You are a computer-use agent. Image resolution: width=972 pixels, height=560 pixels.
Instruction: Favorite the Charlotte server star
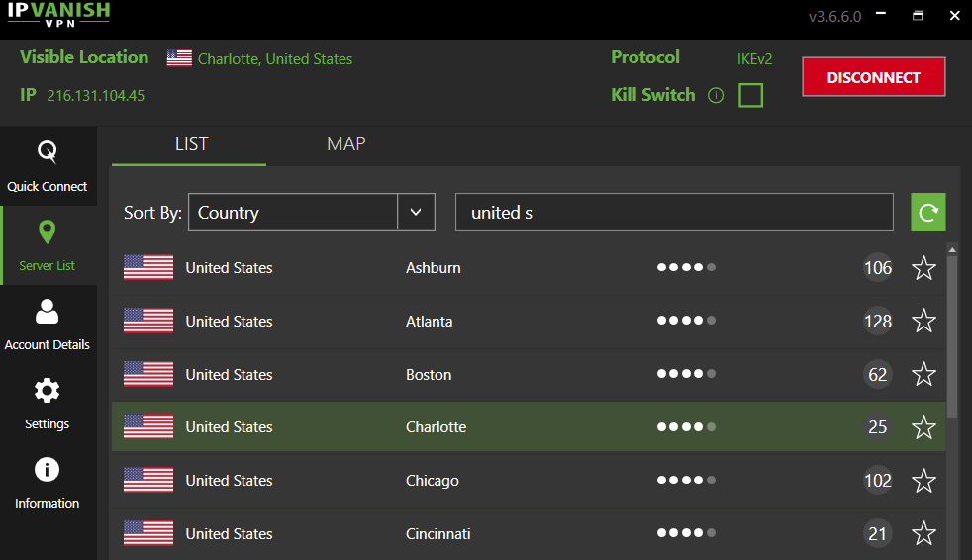(x=923, y=427)
